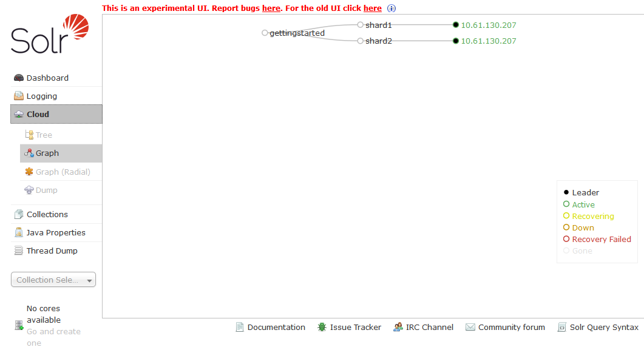Click the Graph nodes icon
Image resolution: width=644 pixels, height=350 pixels.
coord(29,153)
